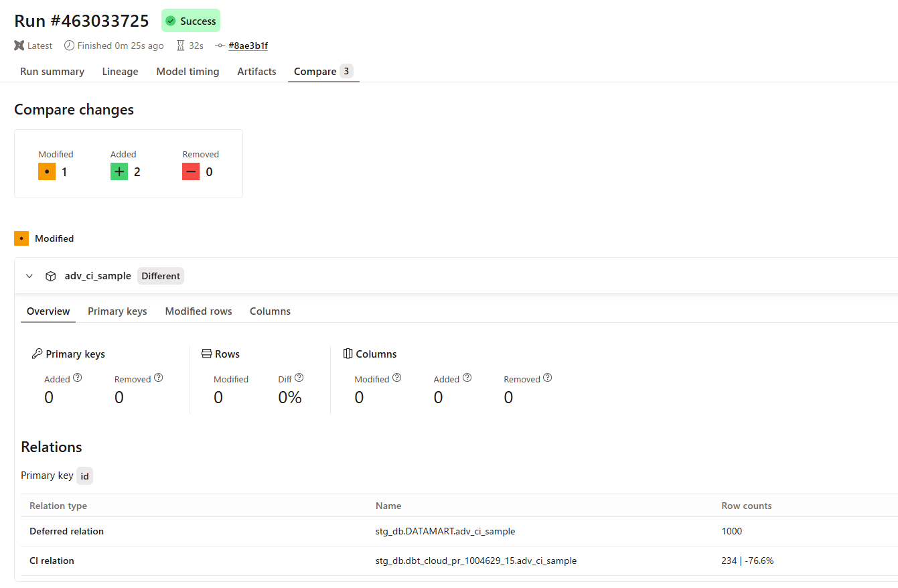Image resolution: width=898 pixels, height=588 pixels.
Task: Click the red minus Removed icon
Action: pyautogui.click(x=191, y=172)
